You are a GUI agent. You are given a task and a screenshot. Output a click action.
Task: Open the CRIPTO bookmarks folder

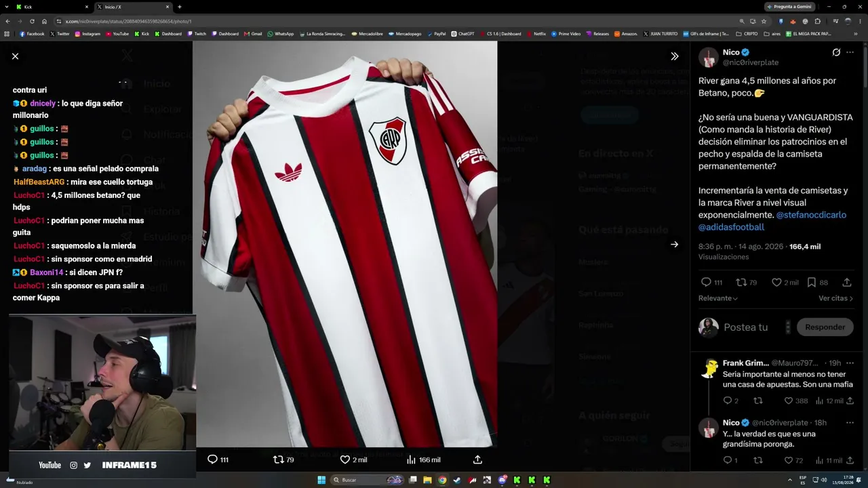(x=747, y=34)
